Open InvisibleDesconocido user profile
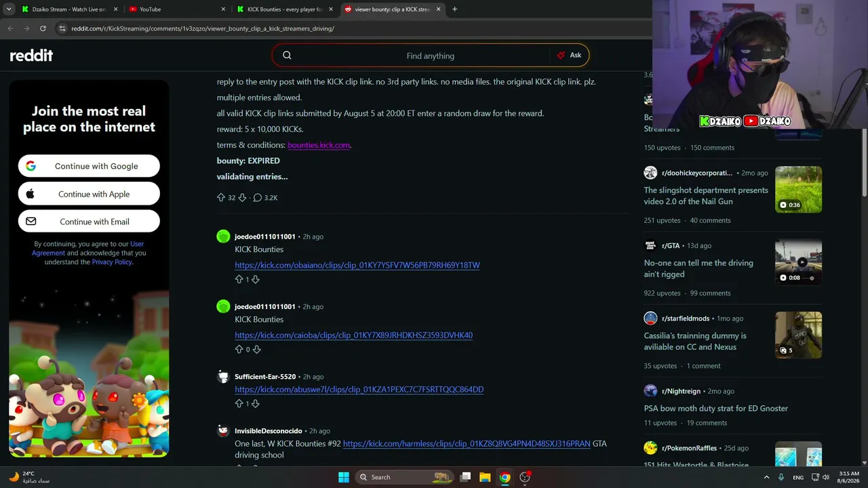This screenshot has height=488, width=868. click(269, 431)
